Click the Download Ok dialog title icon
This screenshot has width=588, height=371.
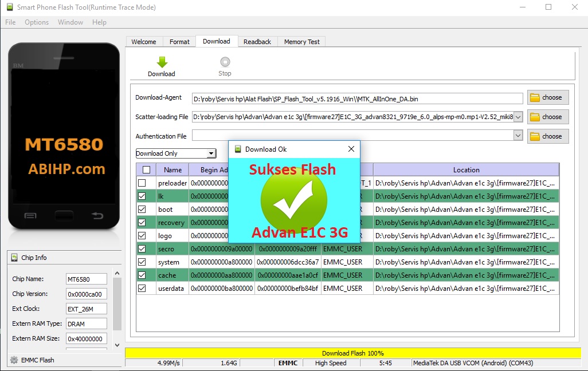click(x=238, y=149)
